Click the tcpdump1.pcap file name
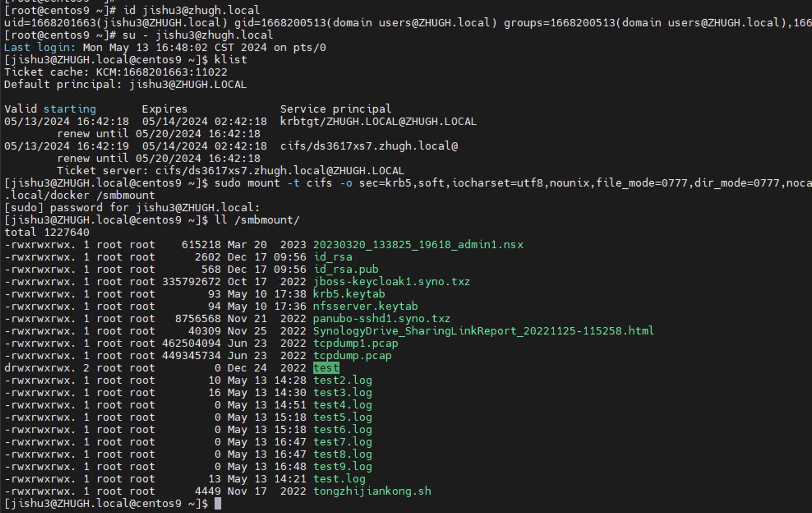The height and width of the screenshot is (513, 812). pyautogui.click(x=356, y=343)
